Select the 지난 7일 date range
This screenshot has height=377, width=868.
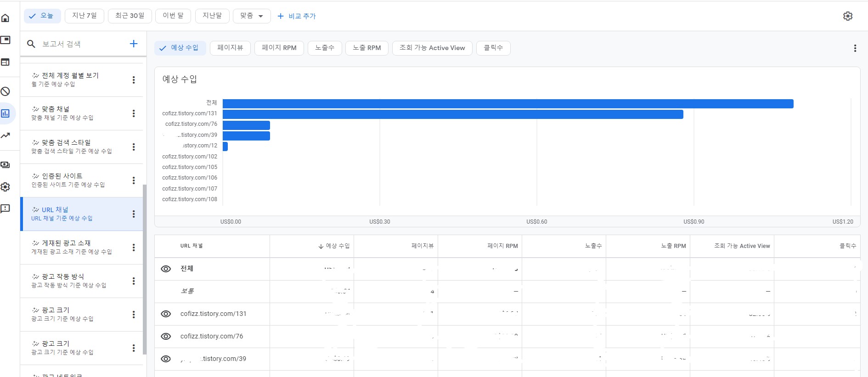[x=85, y=16]
